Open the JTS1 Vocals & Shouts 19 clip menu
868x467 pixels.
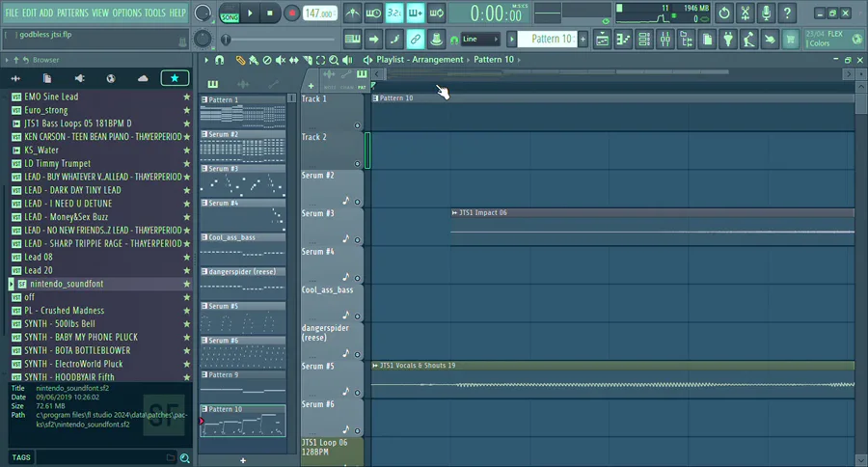[x=375, y=366]
